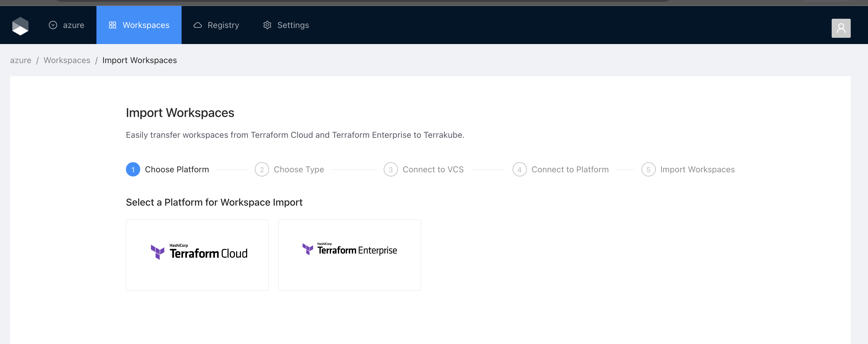
Task: Select the Terraform Enterprise platform card
Action: [349, 255]
